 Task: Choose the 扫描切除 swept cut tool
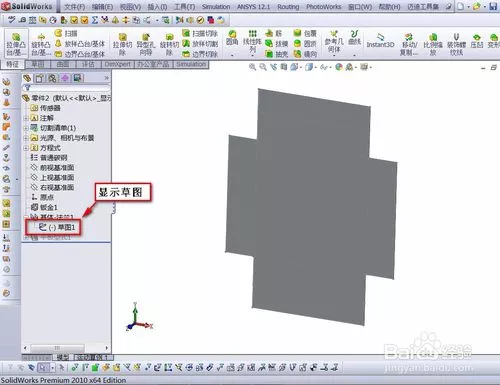(x=200, y=33)
